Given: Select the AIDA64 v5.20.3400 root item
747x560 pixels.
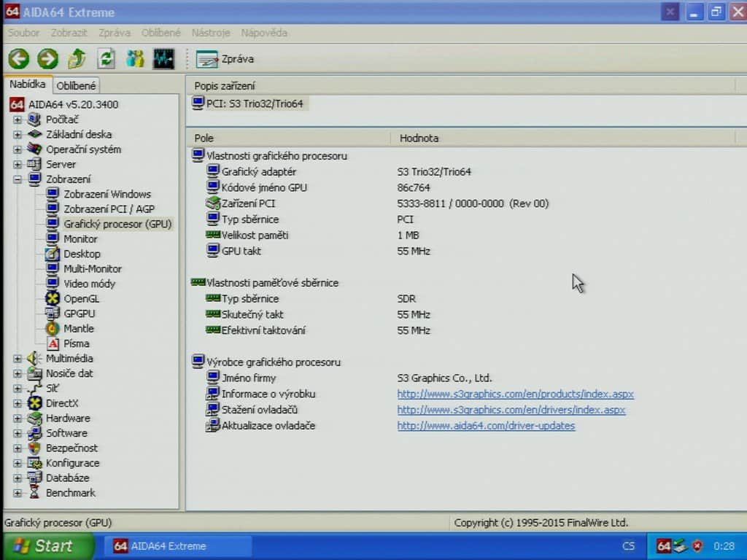Looking at the screenshot, I should 73,104.
